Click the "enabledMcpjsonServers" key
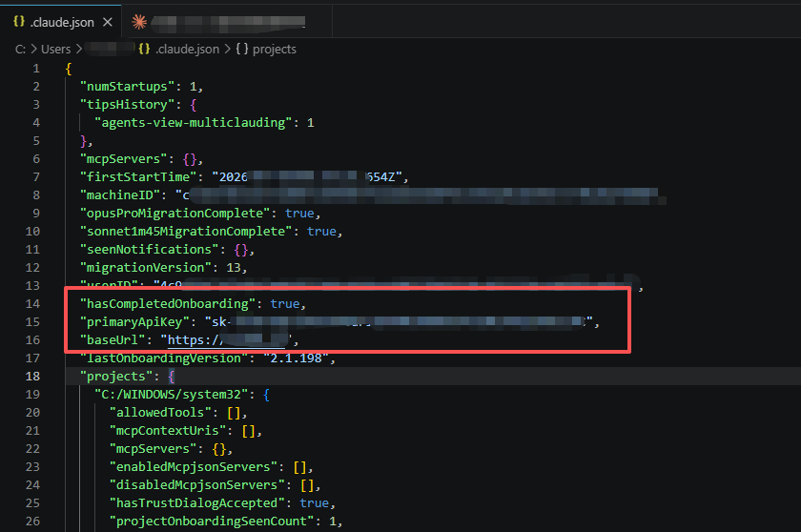 click(193, 467)
